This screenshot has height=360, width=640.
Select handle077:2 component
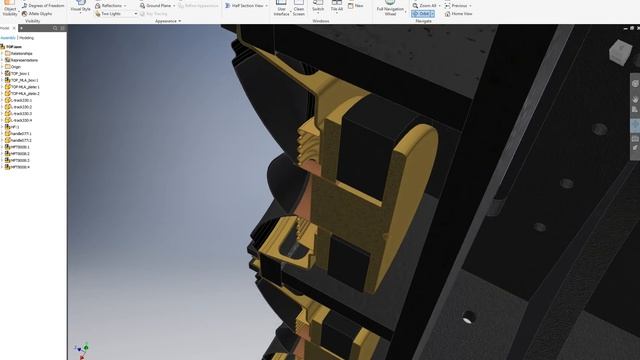[x=18, y=140]
